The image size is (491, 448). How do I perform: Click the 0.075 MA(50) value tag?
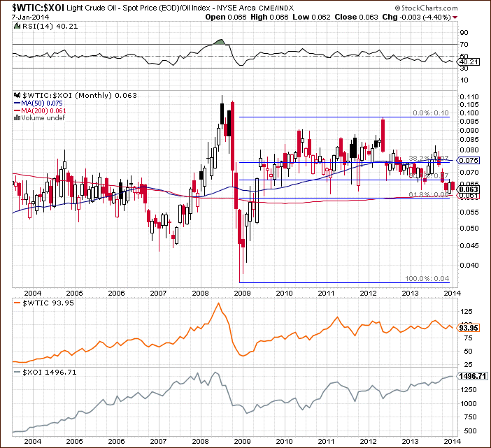point(469,161)
